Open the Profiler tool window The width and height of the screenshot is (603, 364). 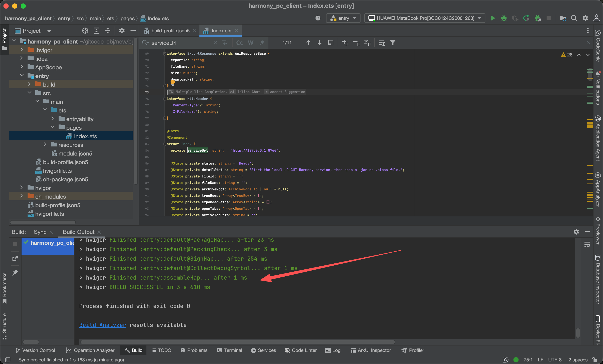click(x=413, y=350)
